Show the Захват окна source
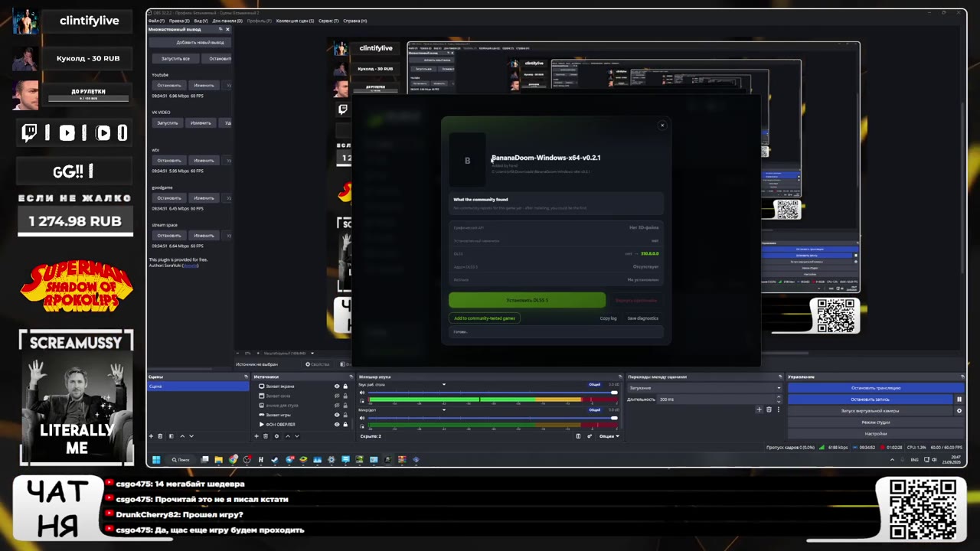Viewport: 980px width, 551px height. [337, 396]
